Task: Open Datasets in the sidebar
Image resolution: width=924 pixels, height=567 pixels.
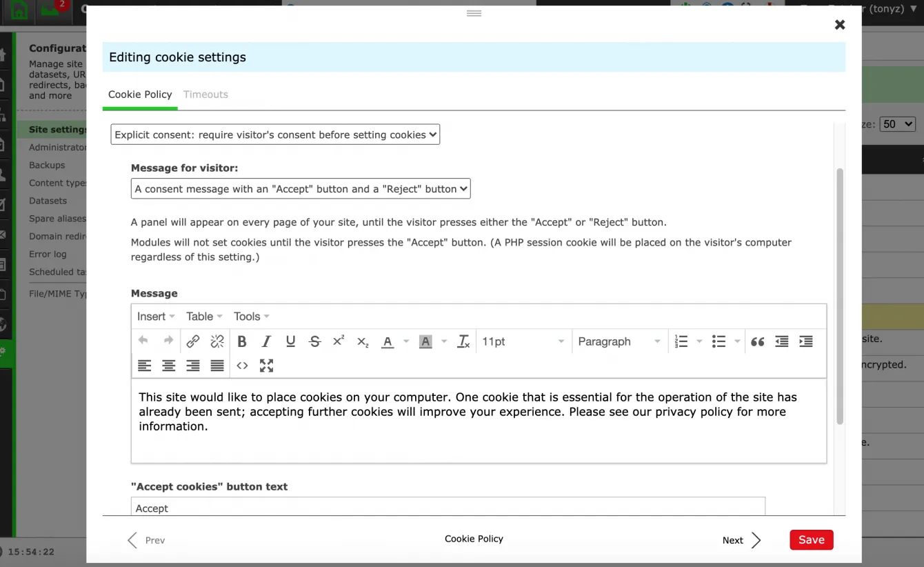Action: pos(48,201)
